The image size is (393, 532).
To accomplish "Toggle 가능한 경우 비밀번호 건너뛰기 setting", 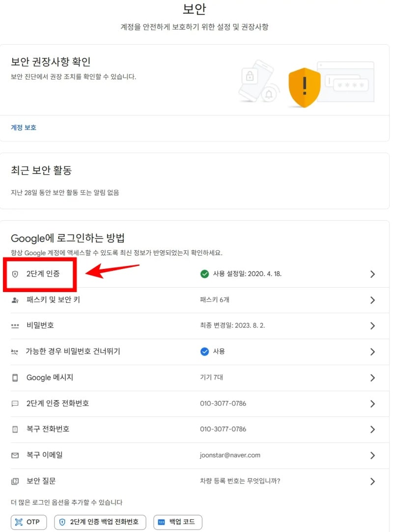I will pos(196,351).
